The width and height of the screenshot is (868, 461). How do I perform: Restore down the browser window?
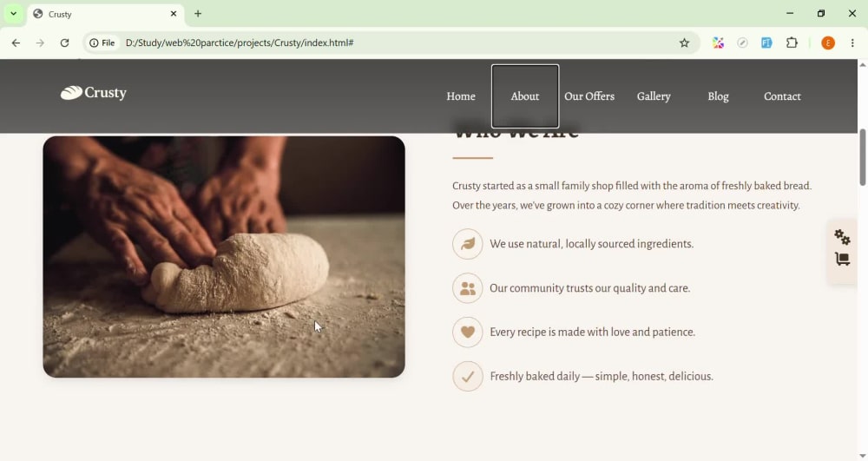[821, 13]
